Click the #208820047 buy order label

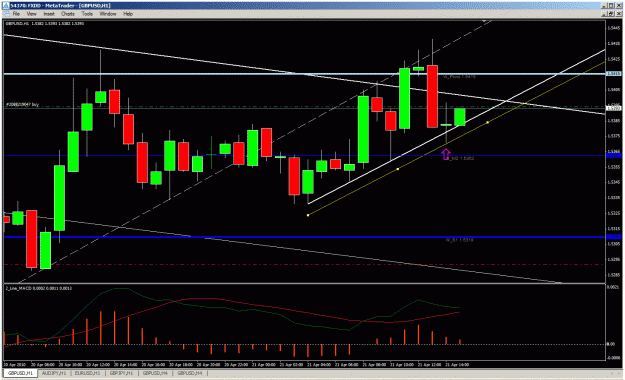click(x=22, y=104)
